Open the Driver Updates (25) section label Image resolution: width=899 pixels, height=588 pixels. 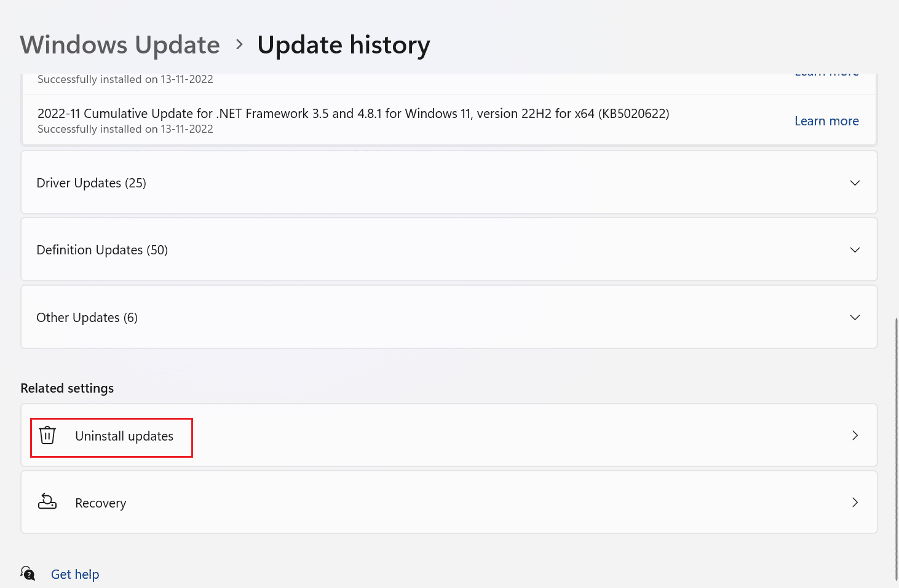click(x=91, y=183)
